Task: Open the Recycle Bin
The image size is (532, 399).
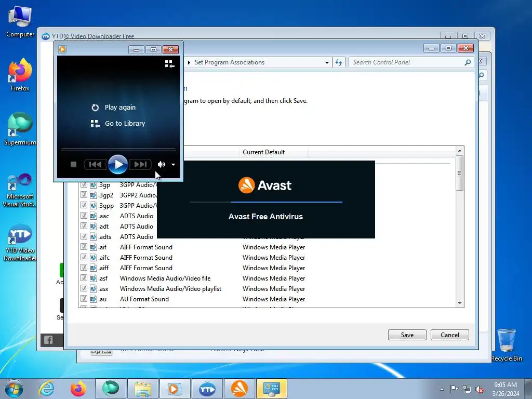Action: pyautogui.click(x=507, y=345)
